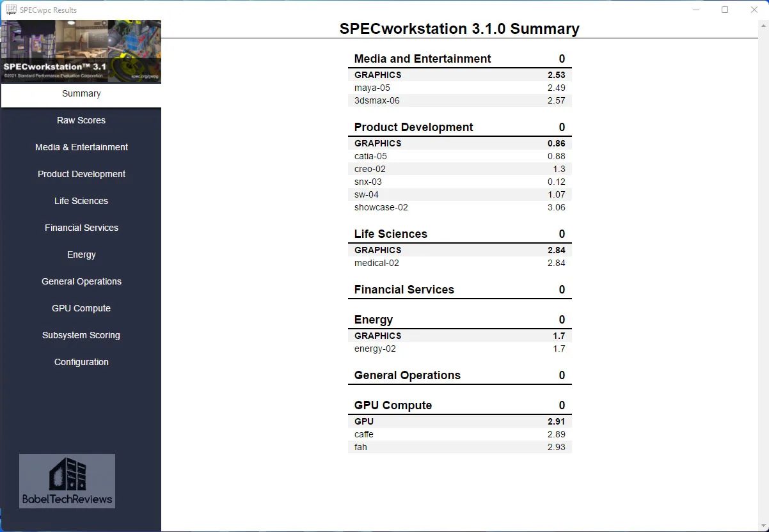This screenshot has width=769, height=532.
Task: Click the BabelTechReviews logo
Action: click(x=67, y=481)
